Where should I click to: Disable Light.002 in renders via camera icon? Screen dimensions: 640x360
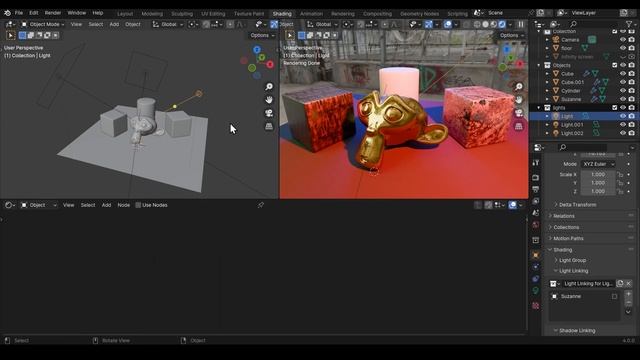(631, 133)
